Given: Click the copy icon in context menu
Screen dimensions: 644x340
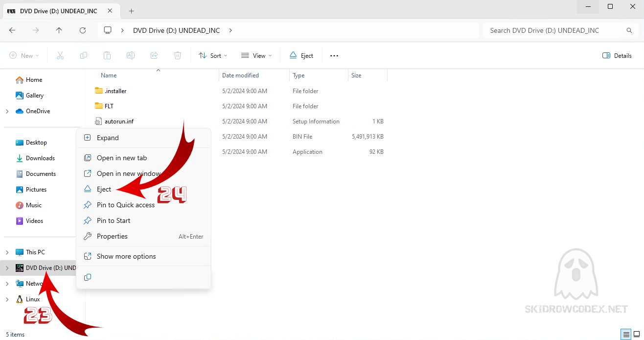Looking at the screenshot, I should click(x=88, y=277).
